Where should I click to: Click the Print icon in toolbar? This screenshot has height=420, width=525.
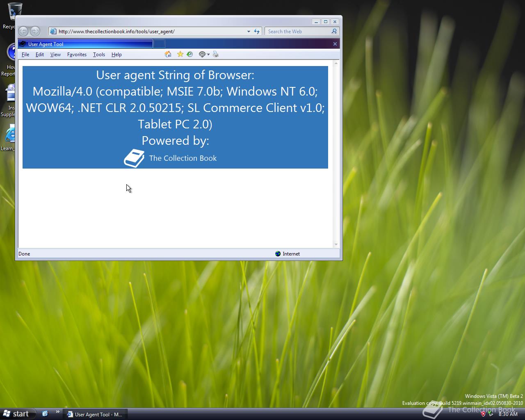click(x=216, y=54)
